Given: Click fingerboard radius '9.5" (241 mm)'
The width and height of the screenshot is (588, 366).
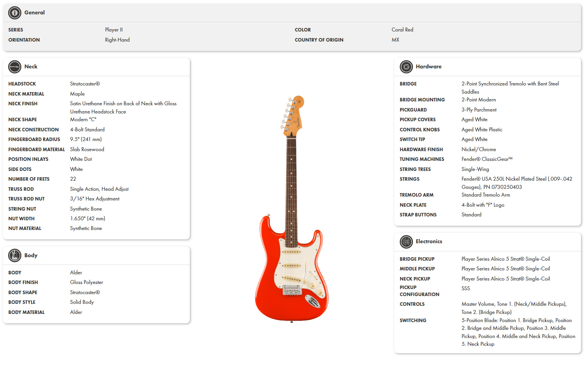Looking at the screenshot, I should click(x=86, y=139).
